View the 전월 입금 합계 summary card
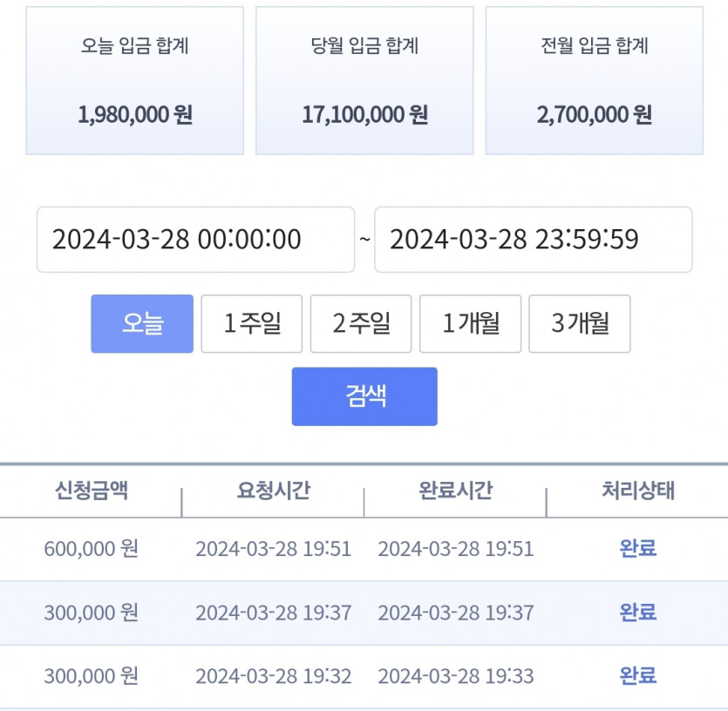Screen dimensions: 728x711 [x=595, y=80]
